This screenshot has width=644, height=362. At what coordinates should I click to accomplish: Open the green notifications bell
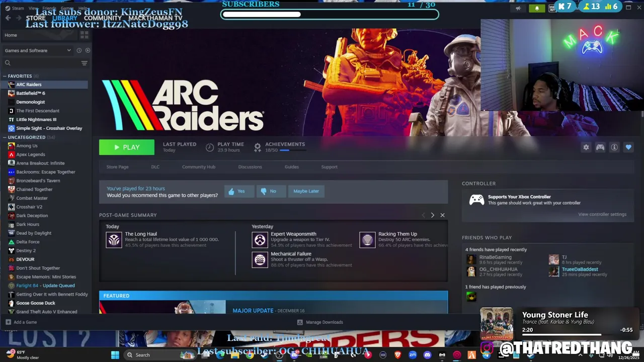[537, 8]
